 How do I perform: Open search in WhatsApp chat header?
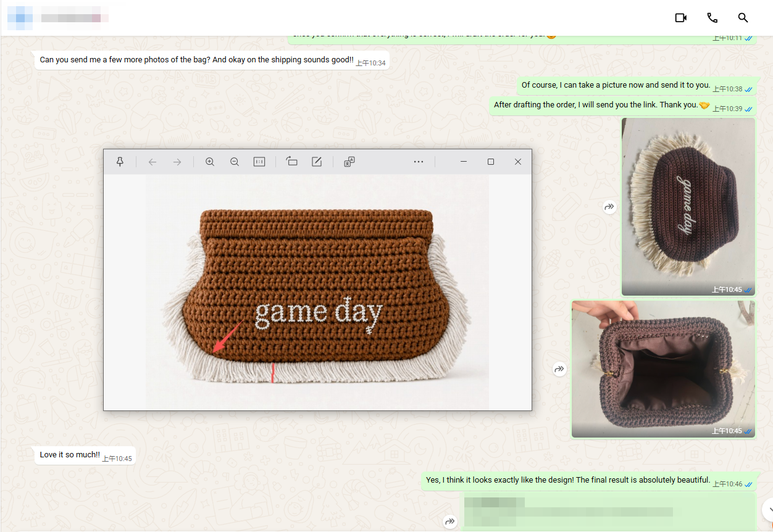click(743, 18)
